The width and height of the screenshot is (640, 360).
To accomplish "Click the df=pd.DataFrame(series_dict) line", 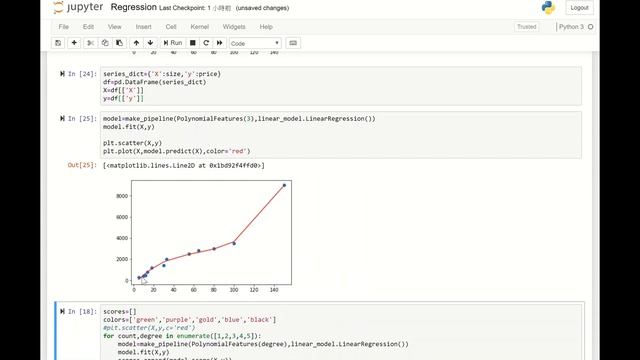I will [154, 82].
